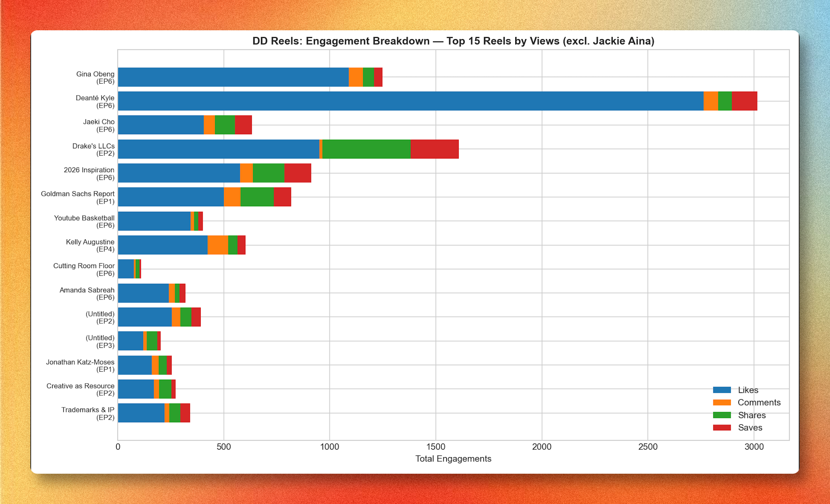The height and width of the screenshot is (504, 830).
Task: Click Gina Obeng's orange Comments segment
Action: (355, 77)
